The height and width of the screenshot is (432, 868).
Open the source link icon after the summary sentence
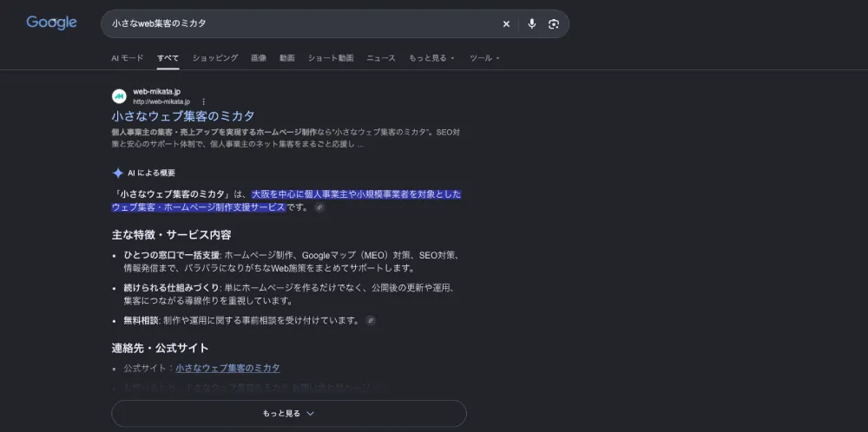click(319, 207)
